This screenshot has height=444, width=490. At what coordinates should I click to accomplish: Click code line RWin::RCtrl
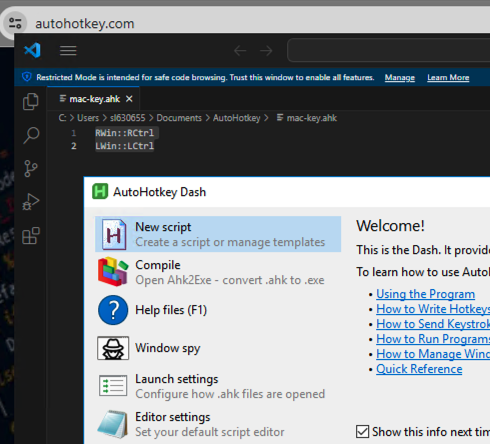(x=125, y=133)
